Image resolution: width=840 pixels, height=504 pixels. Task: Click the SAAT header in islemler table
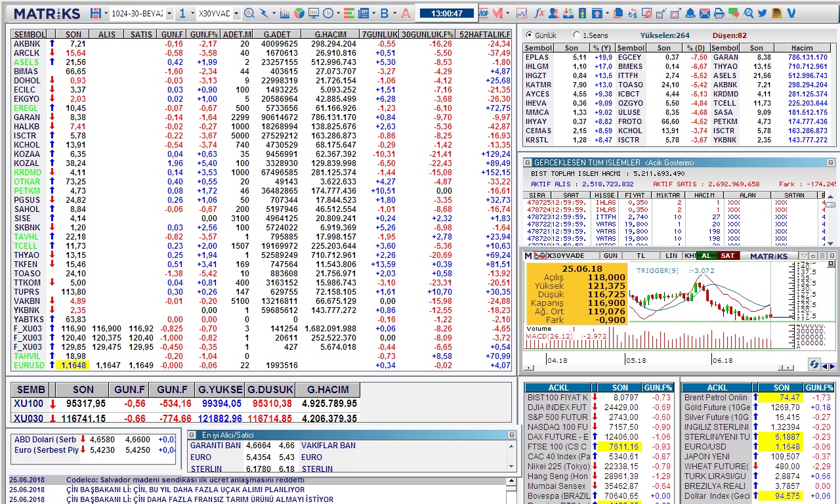pos(571,195)
